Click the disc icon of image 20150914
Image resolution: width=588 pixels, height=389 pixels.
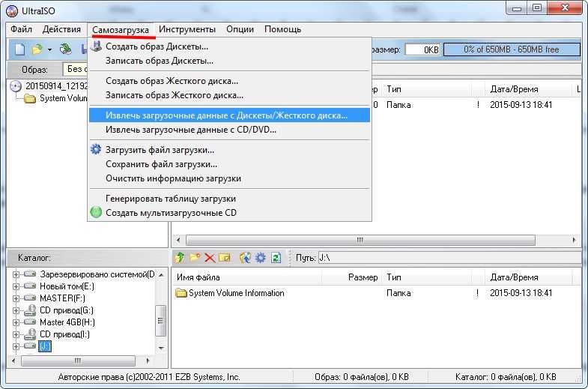click(x=16, y=86)
